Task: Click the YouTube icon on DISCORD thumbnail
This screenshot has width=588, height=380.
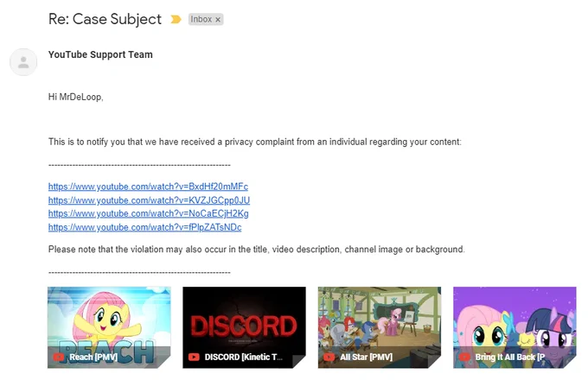Action: tap(194, 358)
